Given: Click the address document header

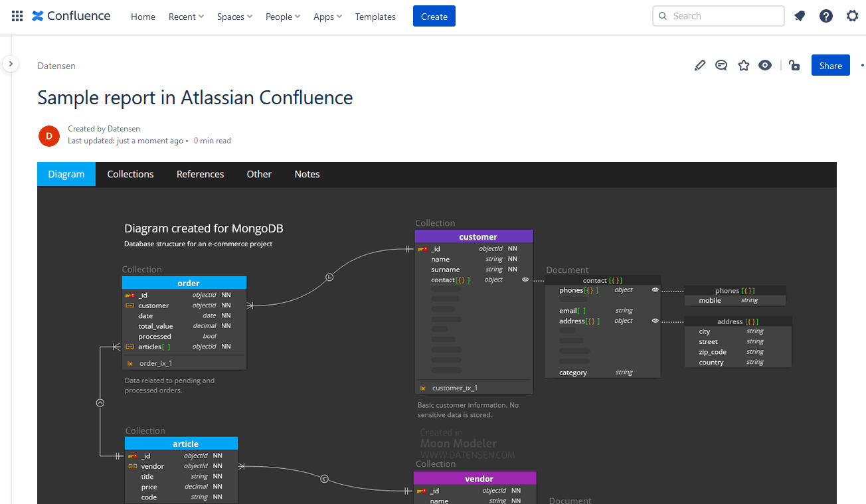Looking at the screenshot, I should tap(737, 321).
